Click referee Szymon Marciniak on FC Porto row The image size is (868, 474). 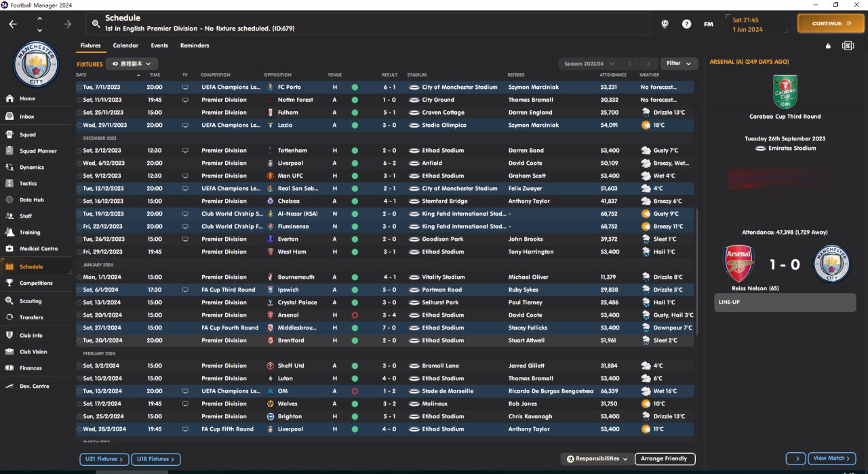533,87
